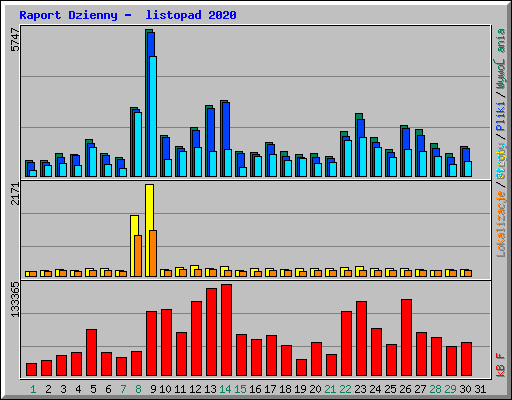Click the orange bar for day 8
The width and height of the screenshot is (512, 400).
pos(138,256)
